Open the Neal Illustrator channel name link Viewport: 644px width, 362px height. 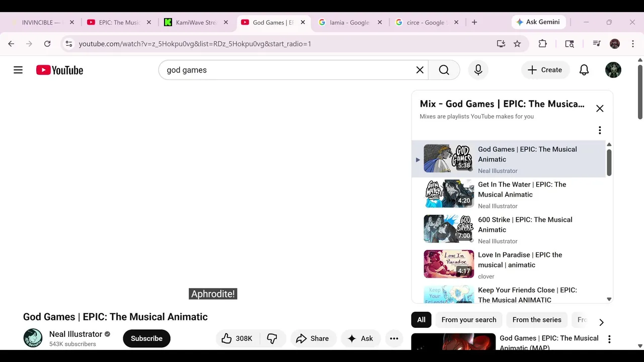pyautogui.click(x=75, y=334)
